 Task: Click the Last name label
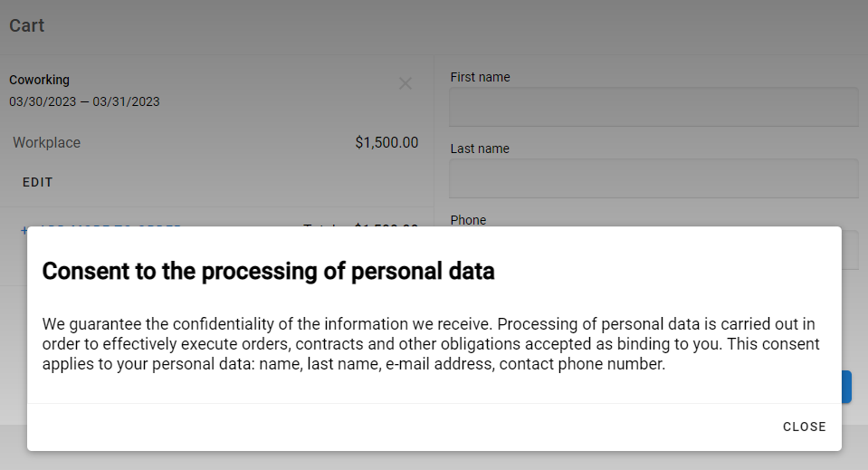point(480,149)
